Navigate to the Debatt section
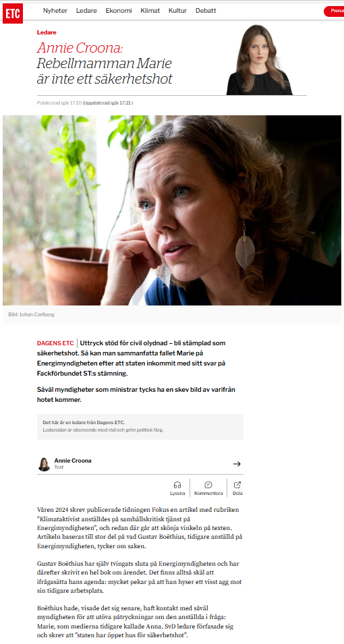This screenshot has height=644, width=344. tap(206, 11)
